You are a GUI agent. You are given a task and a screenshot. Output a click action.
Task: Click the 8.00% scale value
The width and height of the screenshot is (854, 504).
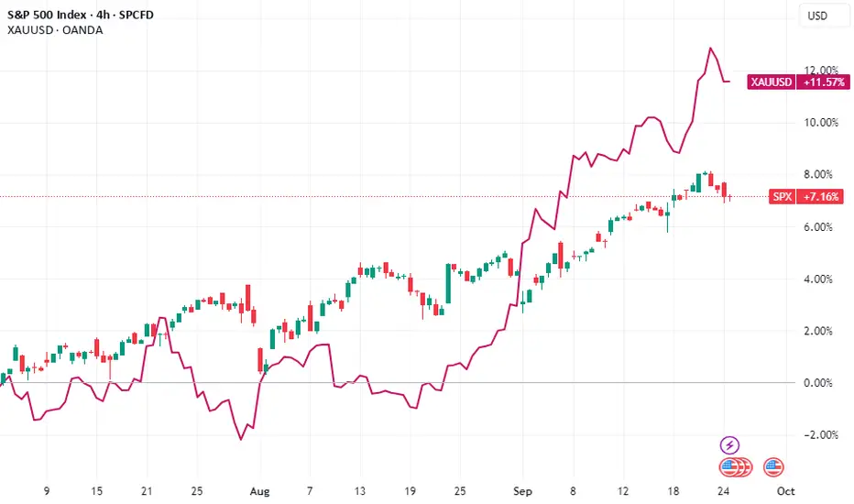coord(818,174)
